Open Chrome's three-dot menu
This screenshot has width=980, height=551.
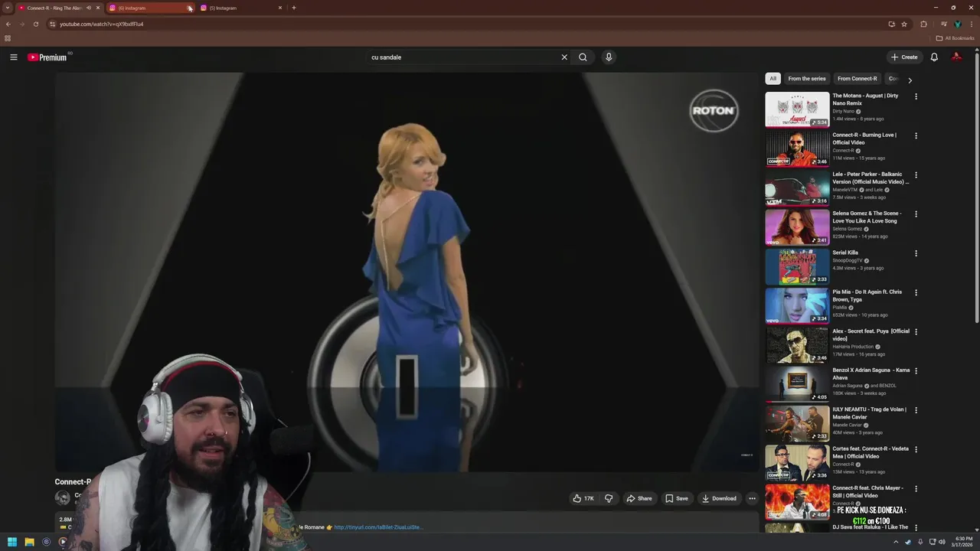coord(972,24)
